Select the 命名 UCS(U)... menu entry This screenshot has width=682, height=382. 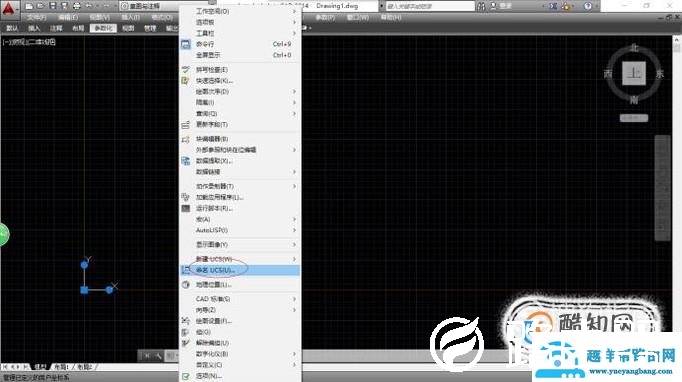tap(240, 270)
